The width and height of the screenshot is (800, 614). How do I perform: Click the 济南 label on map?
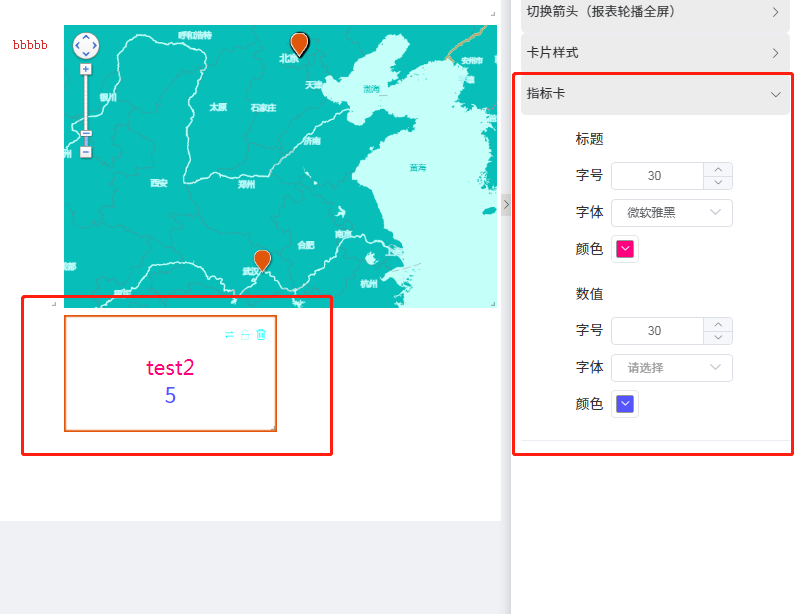(312, 141)
